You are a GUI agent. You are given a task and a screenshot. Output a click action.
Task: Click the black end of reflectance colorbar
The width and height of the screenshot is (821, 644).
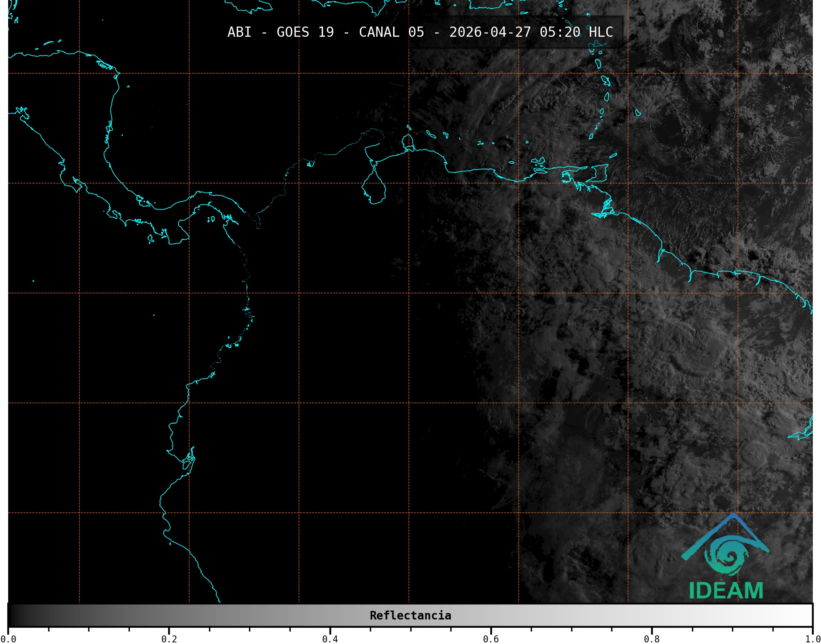pos(13,615)
